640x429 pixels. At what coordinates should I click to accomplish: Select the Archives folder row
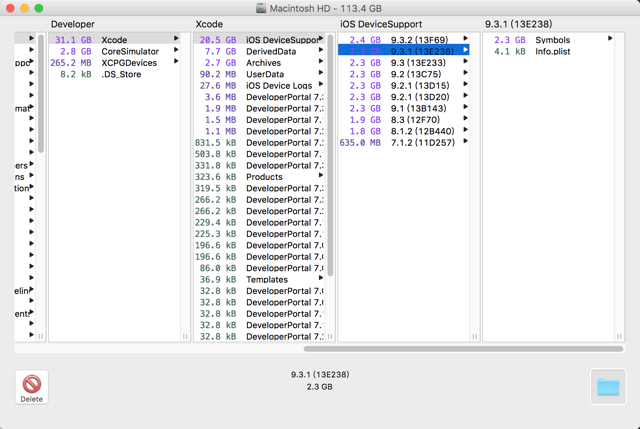point(259,62)
